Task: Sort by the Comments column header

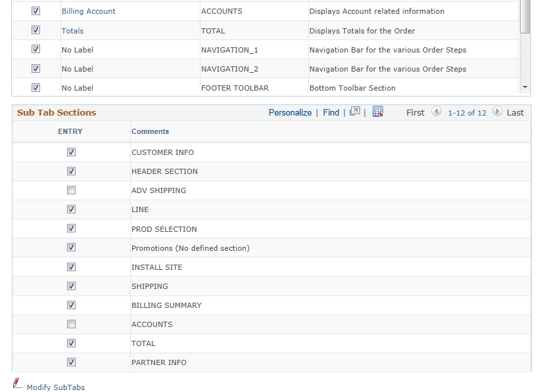Action: click(150, 131)
